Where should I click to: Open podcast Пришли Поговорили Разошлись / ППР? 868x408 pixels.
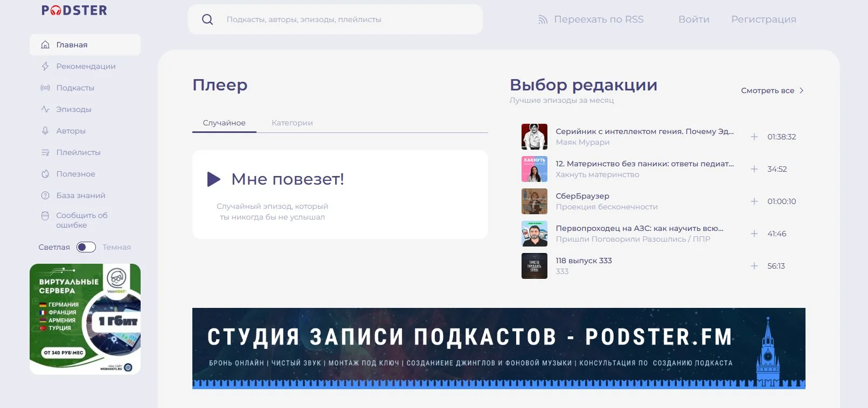coord(633,239)
